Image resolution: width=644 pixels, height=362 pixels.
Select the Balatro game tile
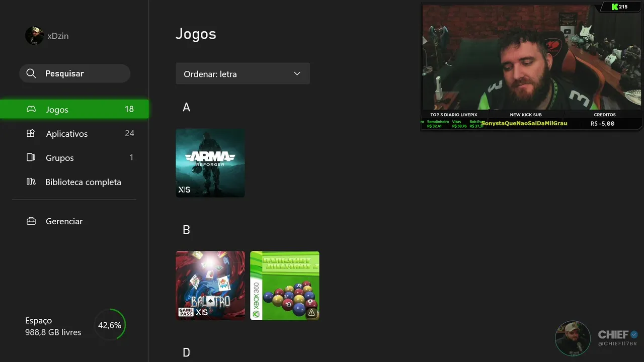coord(210,286)
